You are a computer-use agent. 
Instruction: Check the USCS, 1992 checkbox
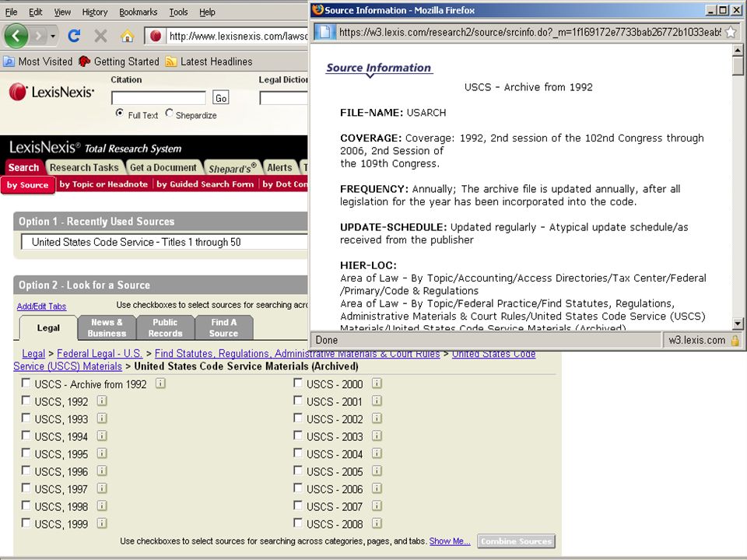tap(26, 401)
